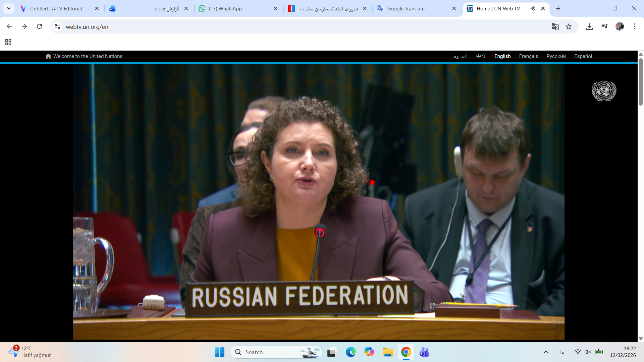Click the Google Translate icon in address bar
644x362 pixels.
555,27
